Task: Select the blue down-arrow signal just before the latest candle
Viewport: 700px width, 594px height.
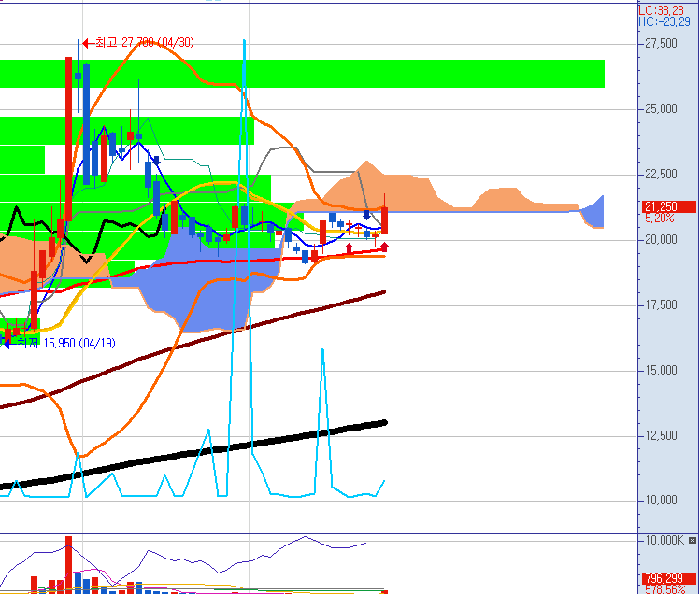Action: pyautogui.click(x=366, y=215)
